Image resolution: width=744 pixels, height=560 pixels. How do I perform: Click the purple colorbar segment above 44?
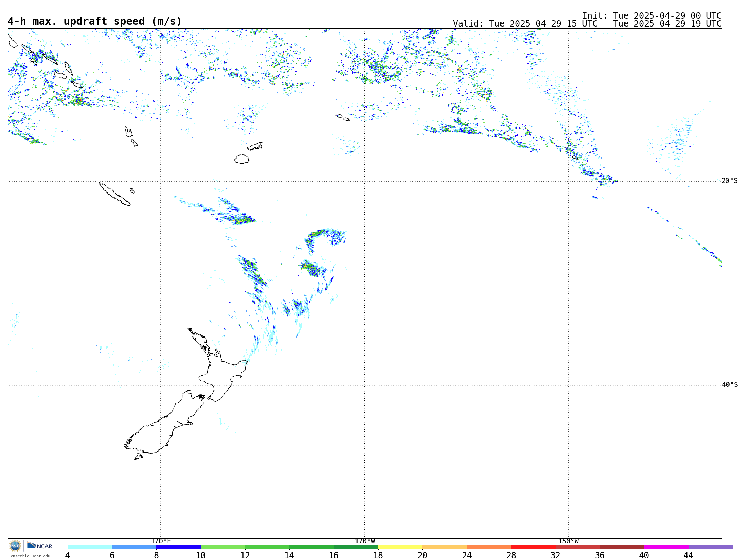[x=711, y=547]
